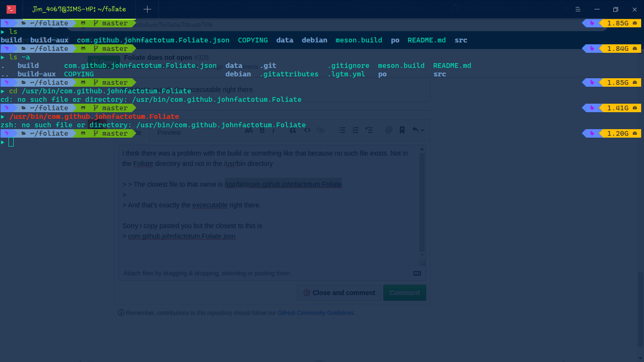Open the GitHub Community Guidelines link

point(316,313)
